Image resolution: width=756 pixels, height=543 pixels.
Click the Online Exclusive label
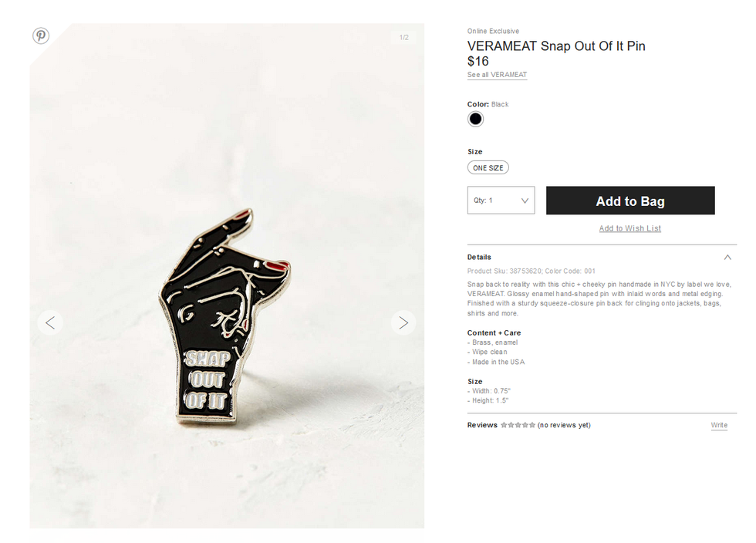493,31
